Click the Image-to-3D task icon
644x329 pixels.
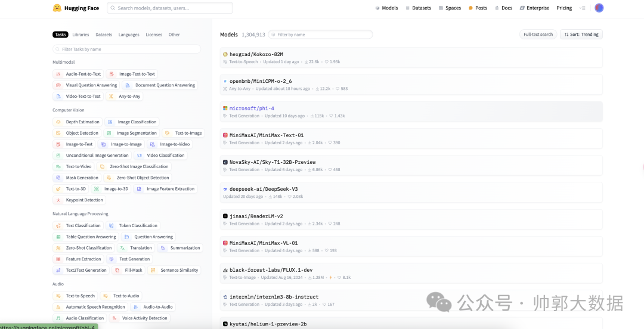click(x=97, y=188)
